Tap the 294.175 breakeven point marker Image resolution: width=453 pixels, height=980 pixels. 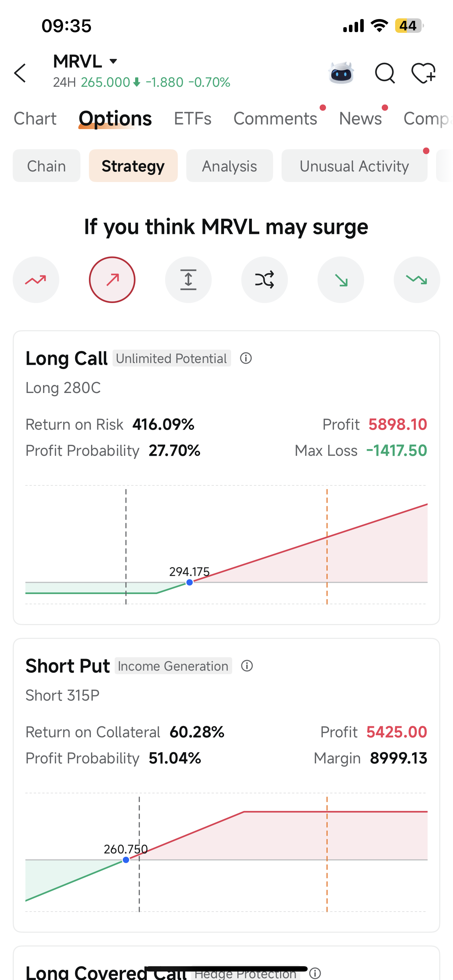189,582
